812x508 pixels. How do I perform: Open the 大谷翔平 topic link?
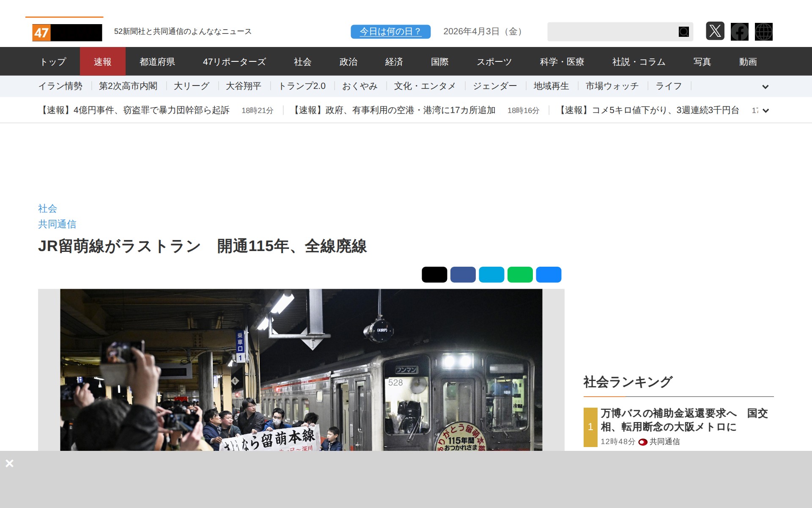click(243, 86)
